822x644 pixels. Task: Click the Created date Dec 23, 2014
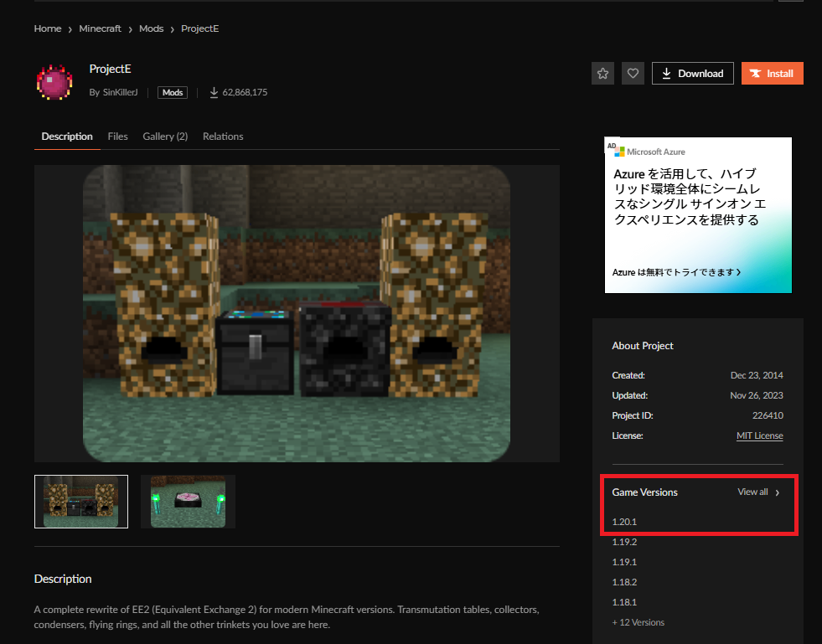point(757,375)
